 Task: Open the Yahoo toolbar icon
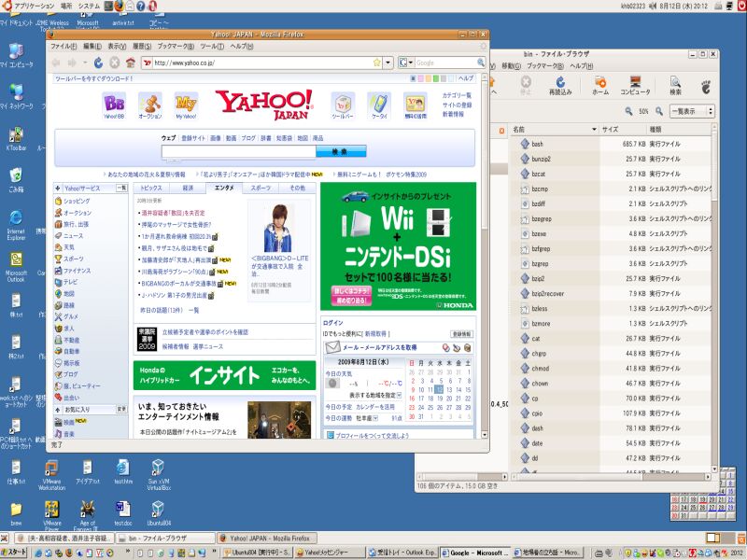[343, 105]
